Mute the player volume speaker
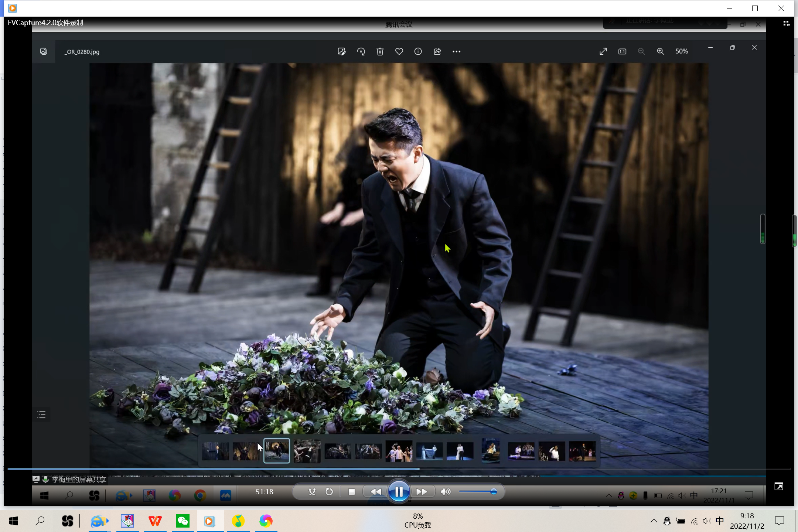798x532 pixels. tap(446, 492)
